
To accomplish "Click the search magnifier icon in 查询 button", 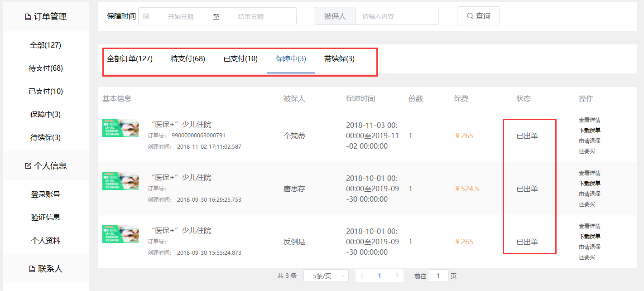I will tap(470, 16).
